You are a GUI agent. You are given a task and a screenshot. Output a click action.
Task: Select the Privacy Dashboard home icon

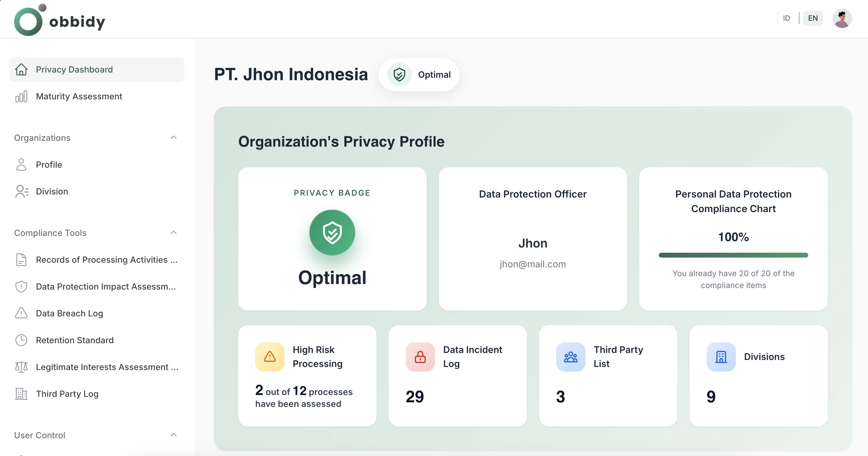click(x=22, y=69)
